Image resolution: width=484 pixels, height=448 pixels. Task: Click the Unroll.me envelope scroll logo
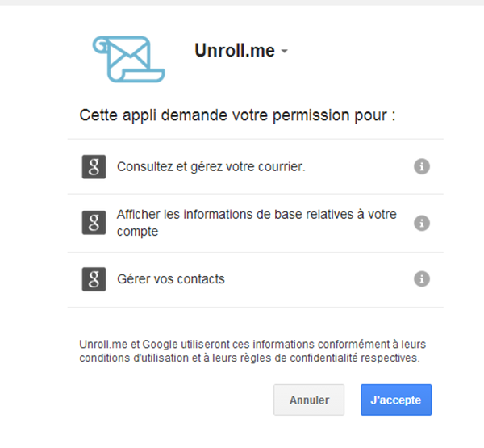pyautogui.click(x=129, y=58)
